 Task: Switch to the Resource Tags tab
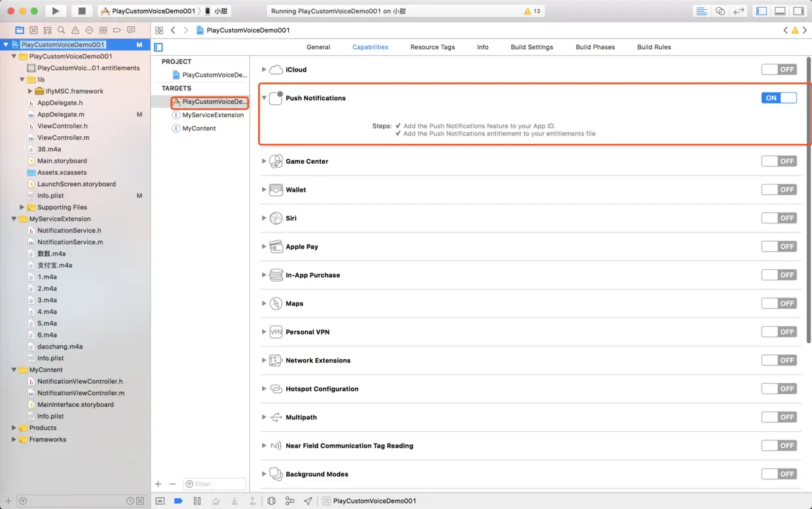(432, 47)
